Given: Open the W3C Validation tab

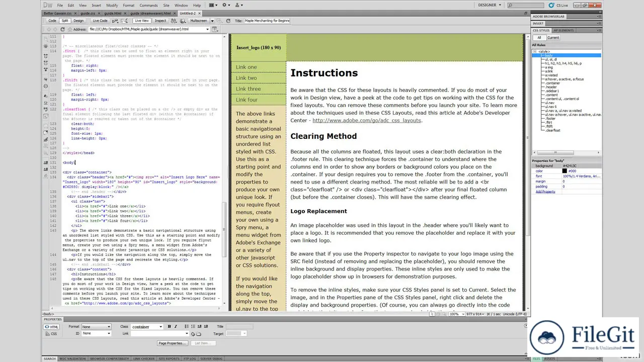Looking at the screenshot, I should pos(72,358).
